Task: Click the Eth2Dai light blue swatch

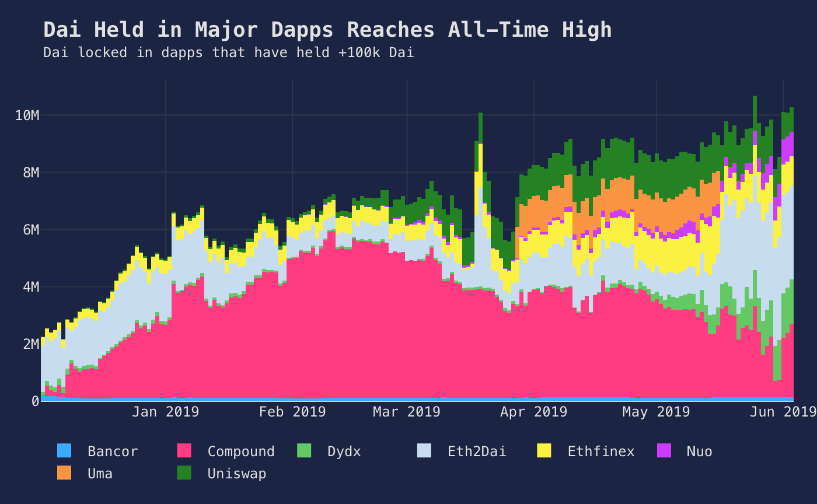Action: click(424, 451)
